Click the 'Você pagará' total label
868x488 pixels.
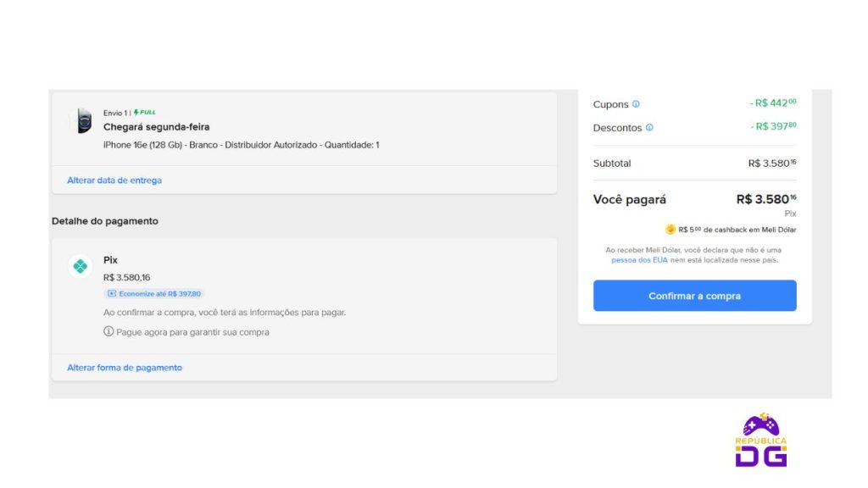click(630, 200)
